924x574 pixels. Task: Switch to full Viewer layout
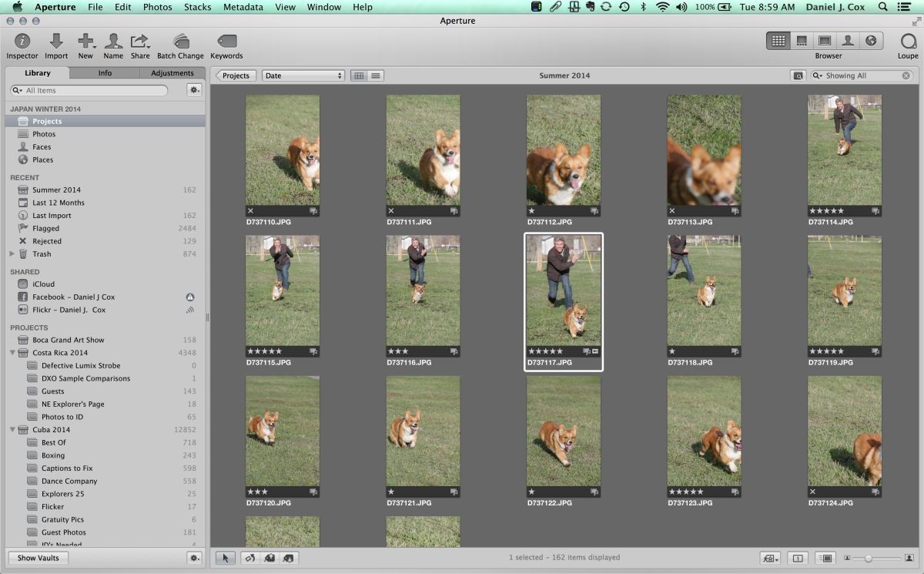pos(825,41)
